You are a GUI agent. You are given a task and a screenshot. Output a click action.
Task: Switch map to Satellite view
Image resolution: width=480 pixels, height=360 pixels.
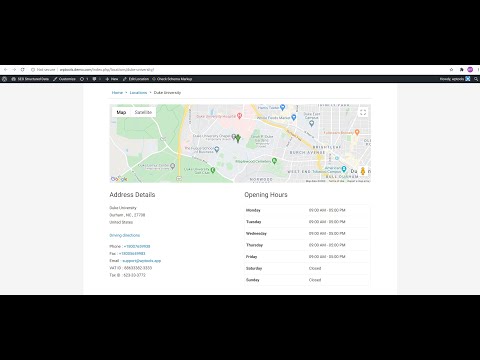point(143,112)
